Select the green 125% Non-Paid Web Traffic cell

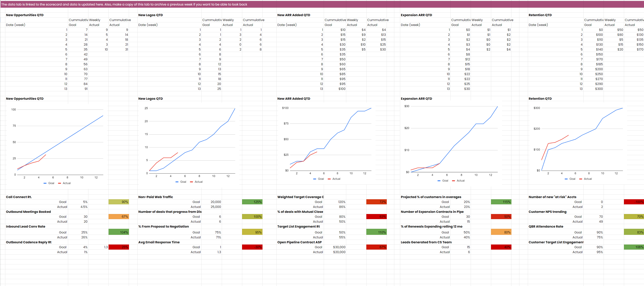[252, 202]
